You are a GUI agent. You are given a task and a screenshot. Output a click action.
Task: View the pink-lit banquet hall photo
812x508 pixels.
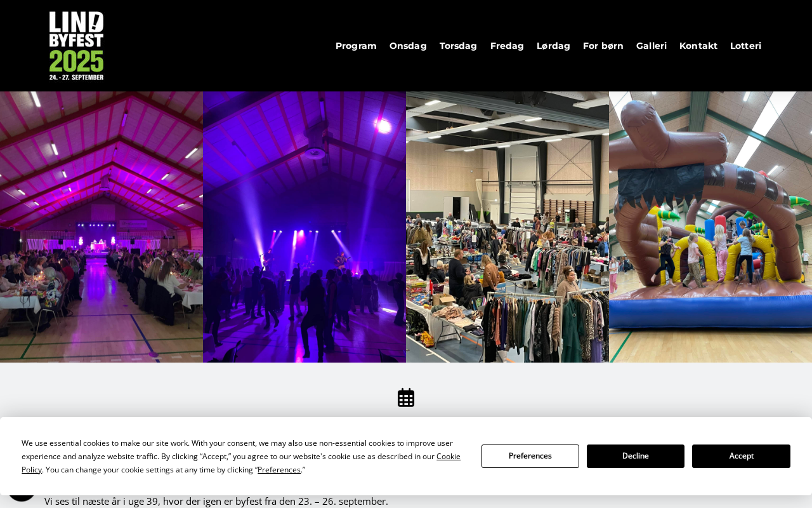101,227
